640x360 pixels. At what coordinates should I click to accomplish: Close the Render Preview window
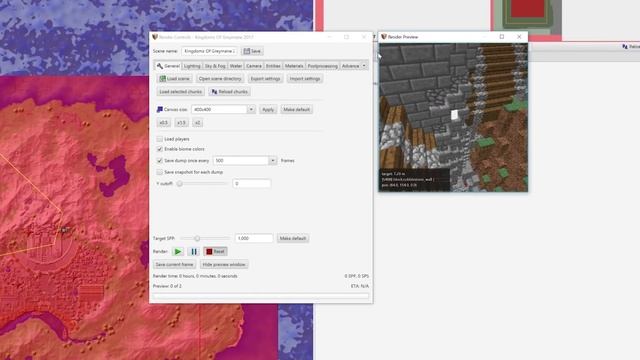[x=519, y=37]
